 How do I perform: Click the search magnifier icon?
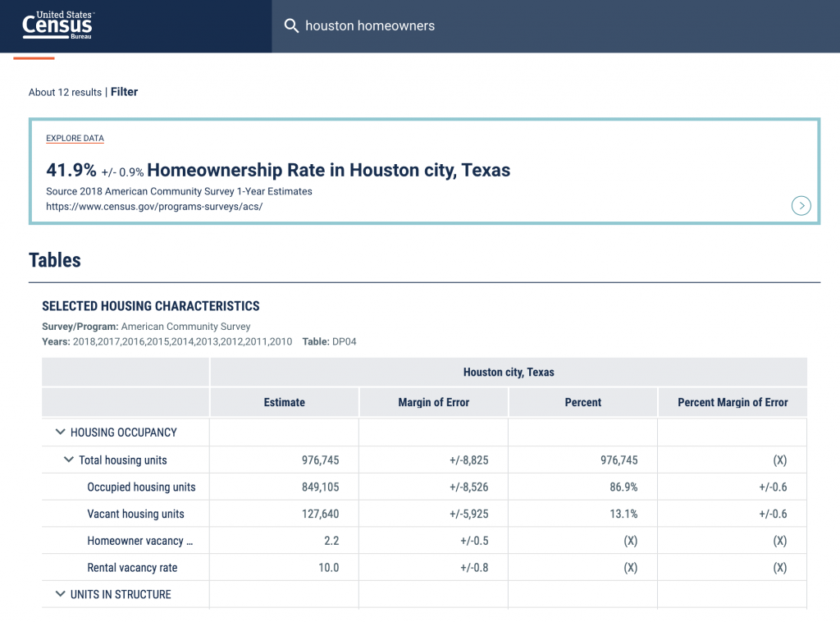click(291, 25)
